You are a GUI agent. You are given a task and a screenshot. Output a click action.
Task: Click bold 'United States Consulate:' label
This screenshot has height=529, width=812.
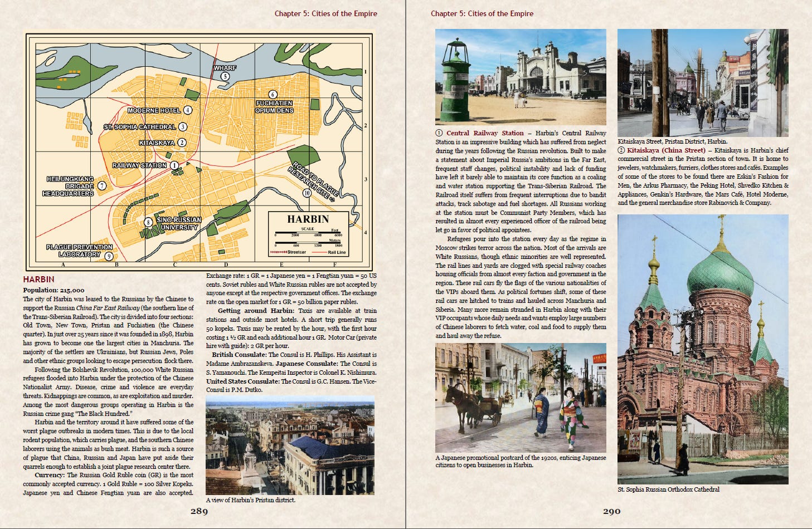click(x=242, y=381)
